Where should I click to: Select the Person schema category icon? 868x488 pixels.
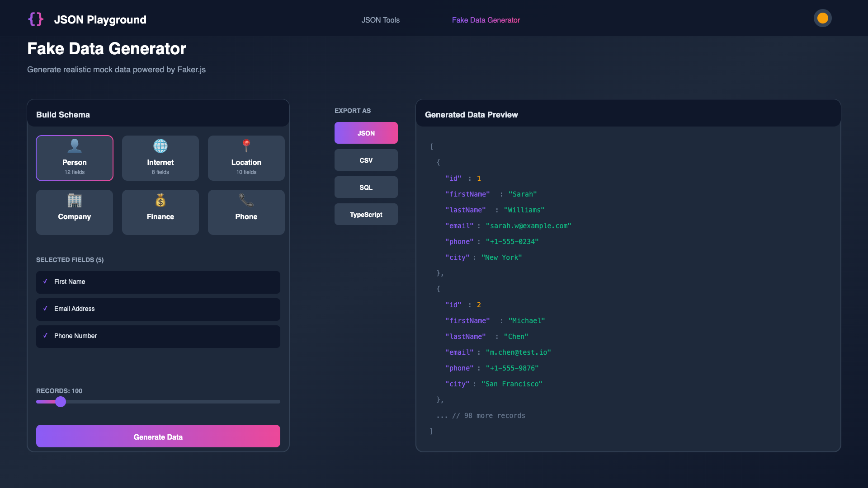[74, 146]
